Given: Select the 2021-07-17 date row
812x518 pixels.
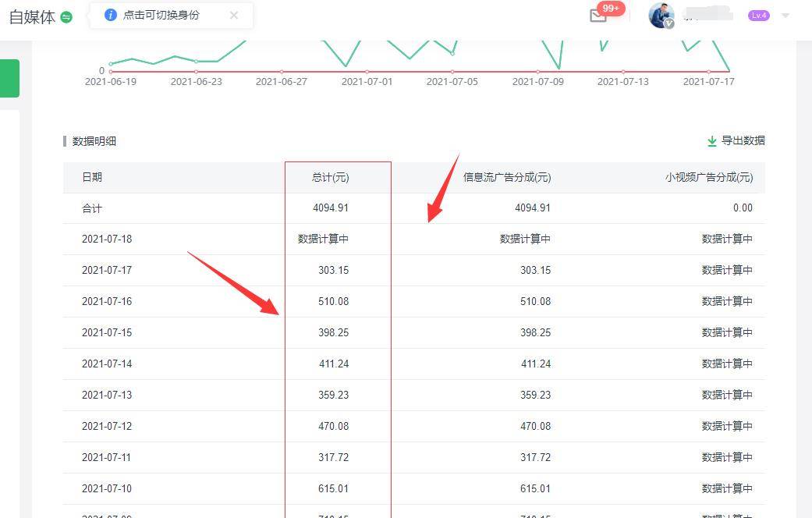Looking at the screenshot, I should [x=107, y=270].
